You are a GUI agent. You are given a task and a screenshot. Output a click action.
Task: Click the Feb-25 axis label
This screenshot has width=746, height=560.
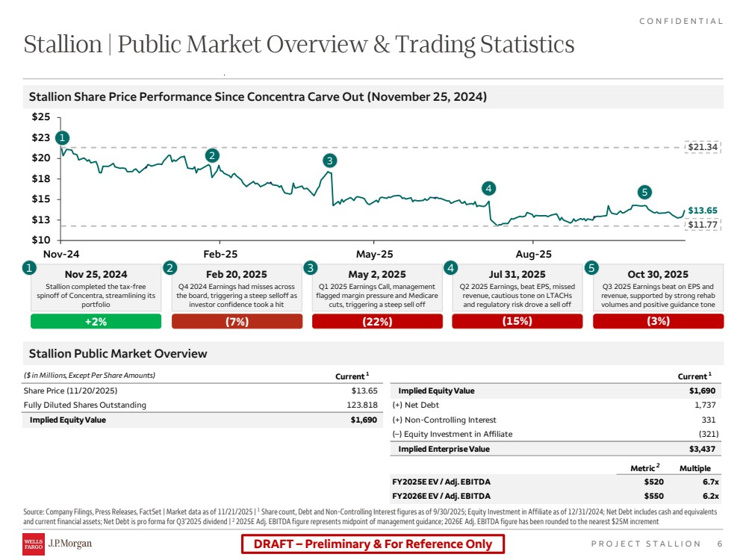click(220, 254)
